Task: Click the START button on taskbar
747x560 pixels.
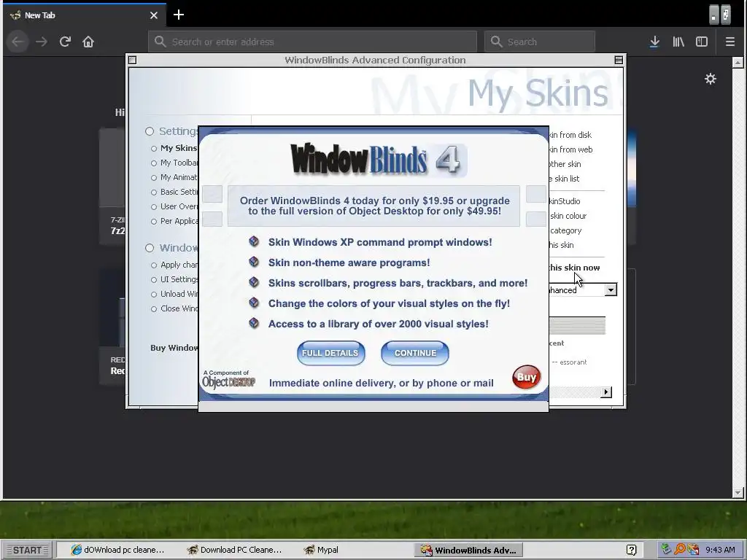Action: tap(27, 550)
